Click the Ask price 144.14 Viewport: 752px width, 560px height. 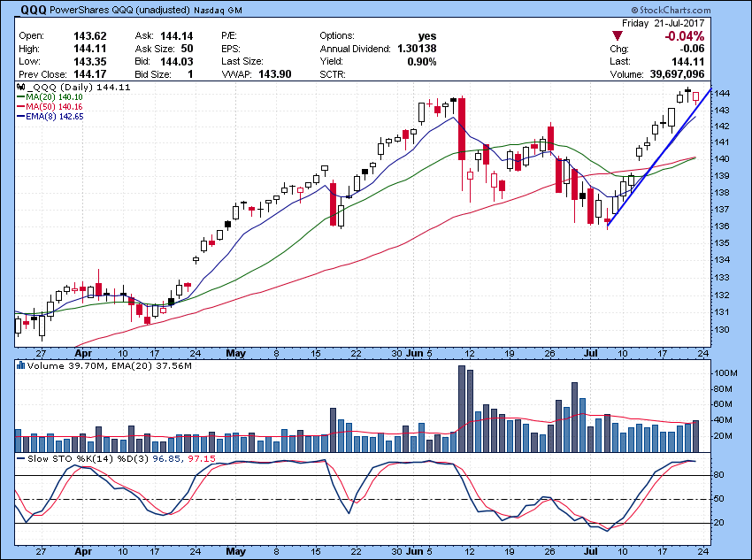177,36
